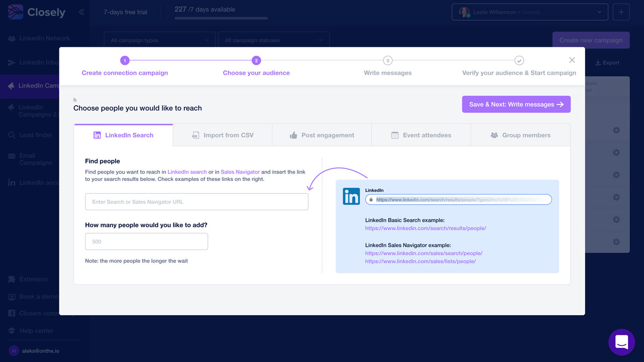Open the All campaign statuses dropdown
The width and height of the screenshot is (644, 362).
coord(274,40)
